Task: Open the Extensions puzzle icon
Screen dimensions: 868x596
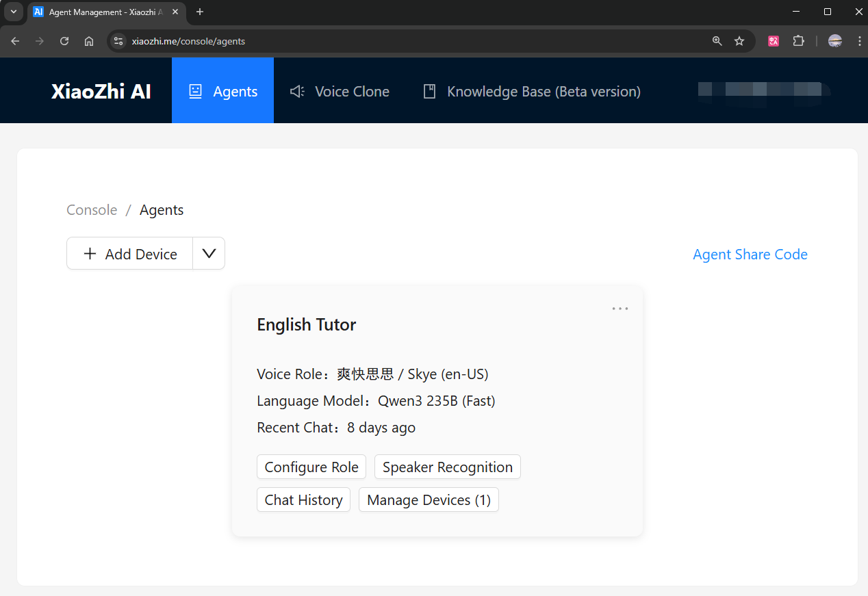Action: pos(798,41)
